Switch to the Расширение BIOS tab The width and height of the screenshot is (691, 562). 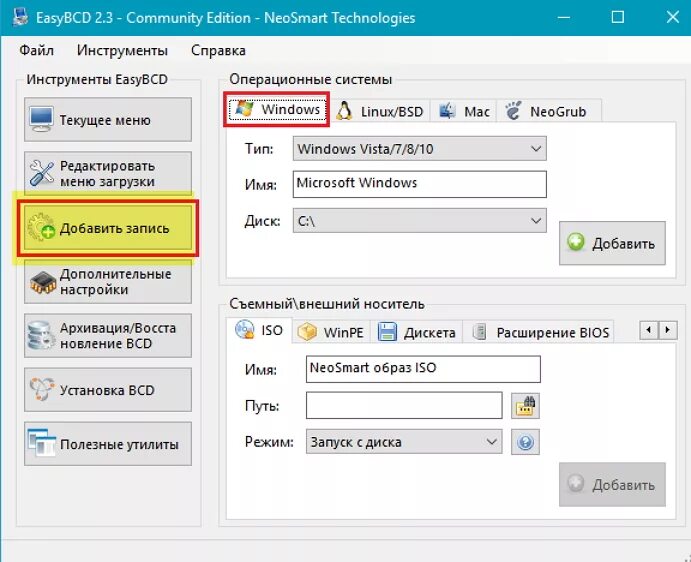tap(539, 331)
